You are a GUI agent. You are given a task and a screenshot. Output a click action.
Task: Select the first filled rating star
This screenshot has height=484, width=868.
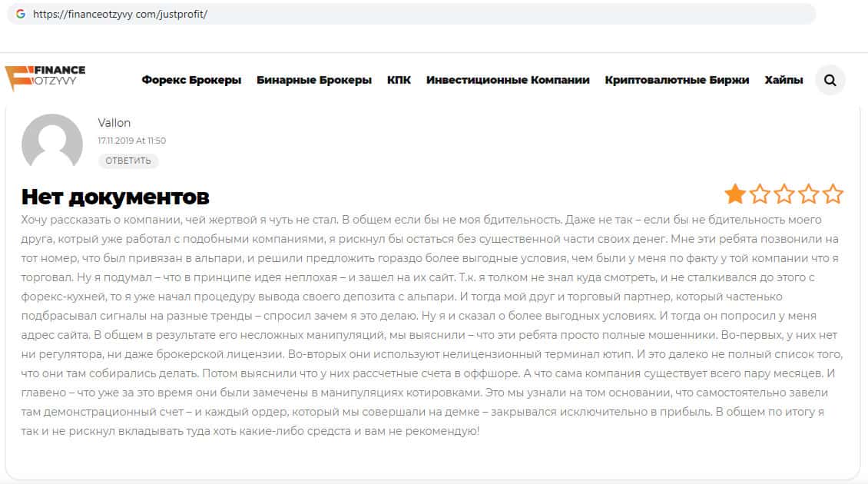point(735,194)
